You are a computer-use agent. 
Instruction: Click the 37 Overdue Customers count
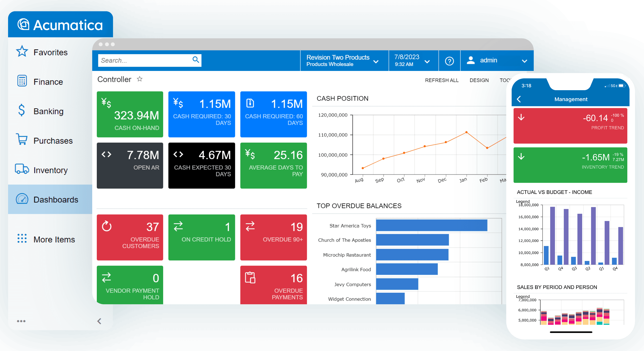click(153, 227)
